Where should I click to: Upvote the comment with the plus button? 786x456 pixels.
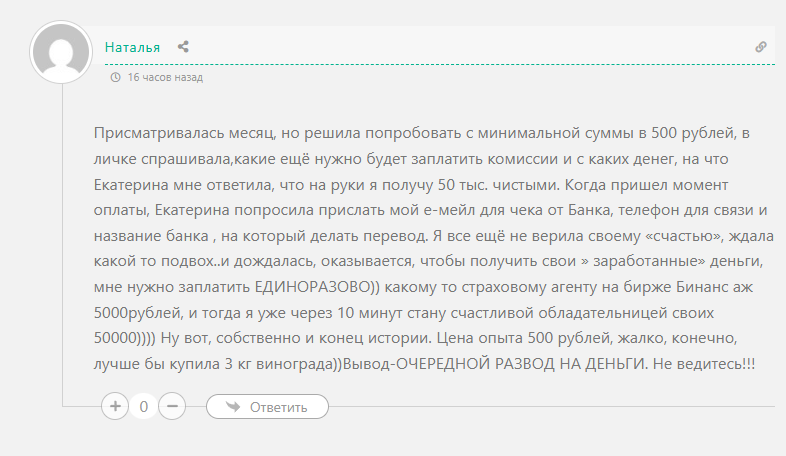[115, 407]
